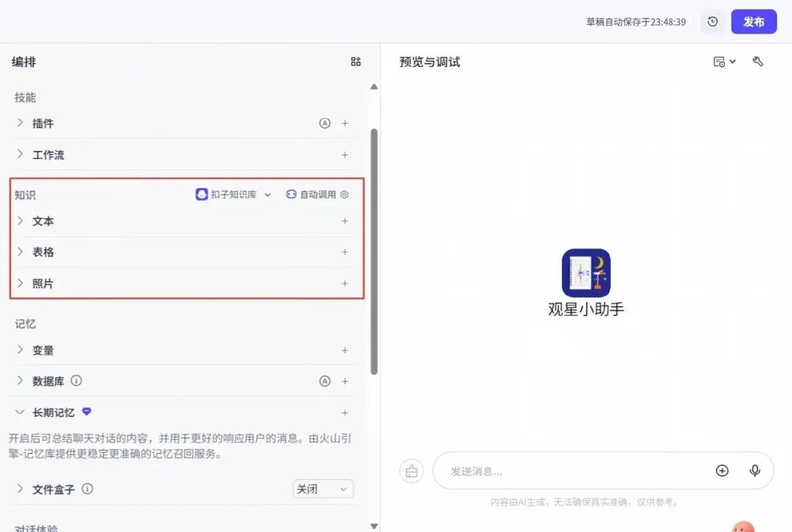Expand the 文本 knowledge section

click(21, 220)
